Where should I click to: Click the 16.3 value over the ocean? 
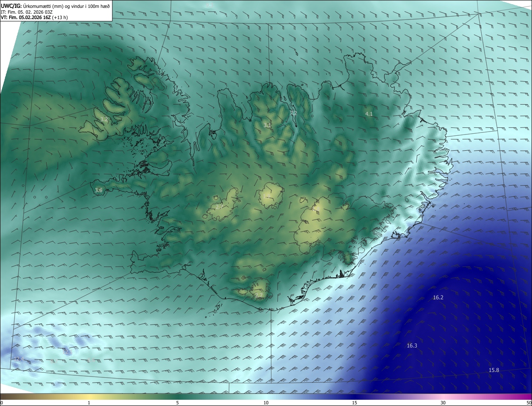pyautogui.click(x=412, y=346)
